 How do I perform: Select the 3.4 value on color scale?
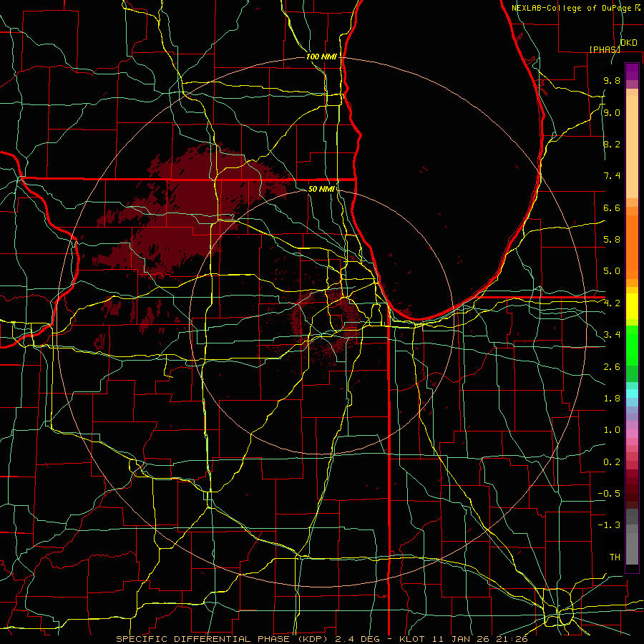coord(612,334)
